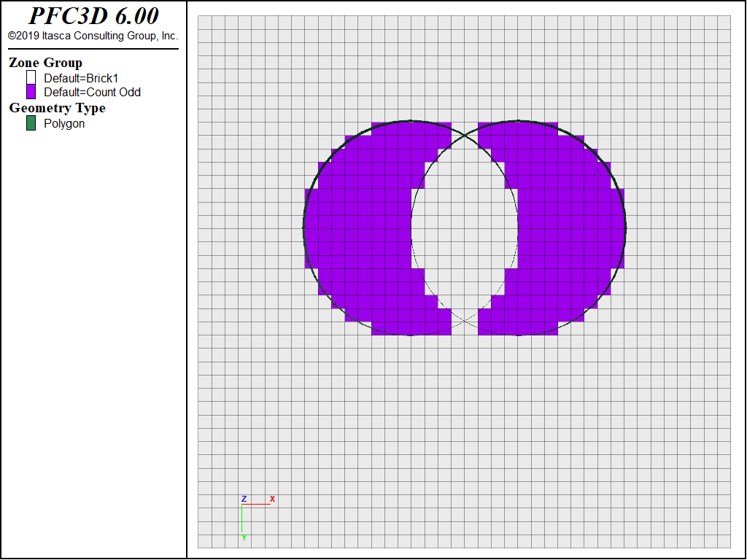Click the green Y axis label
This screenshot has width=747, height=560.
coord(244,537)
